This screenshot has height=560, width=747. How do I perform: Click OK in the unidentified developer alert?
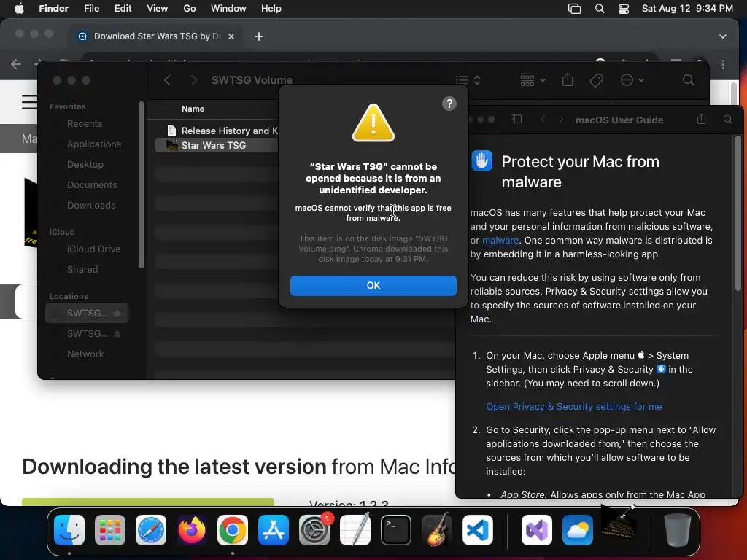click(x=373, y=285)
